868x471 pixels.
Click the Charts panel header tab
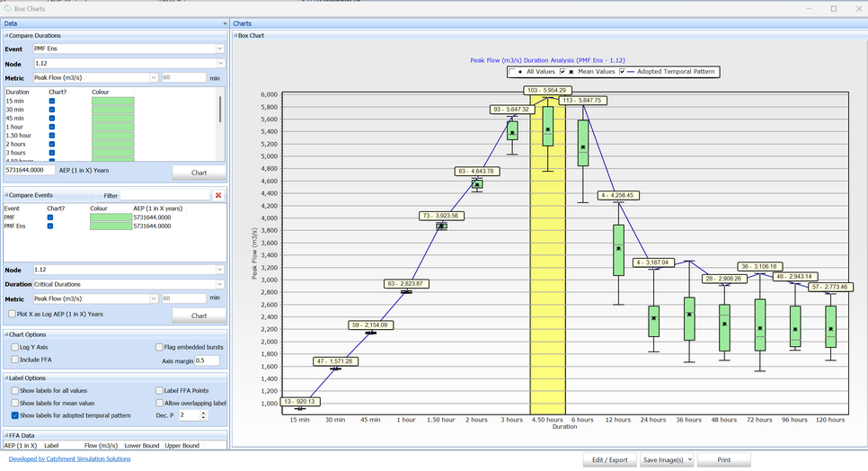click(x=243, y=23)
